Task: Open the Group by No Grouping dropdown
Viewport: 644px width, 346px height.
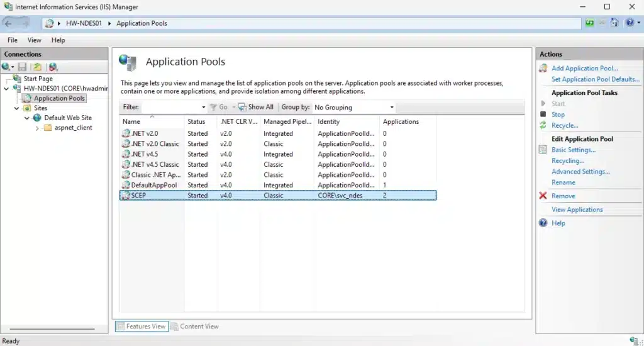Action: (392, 108)
